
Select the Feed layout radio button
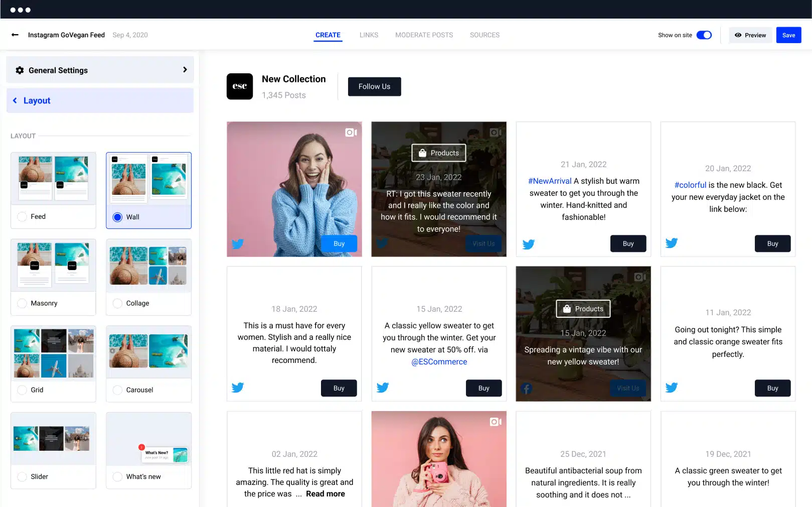point(22,216)
